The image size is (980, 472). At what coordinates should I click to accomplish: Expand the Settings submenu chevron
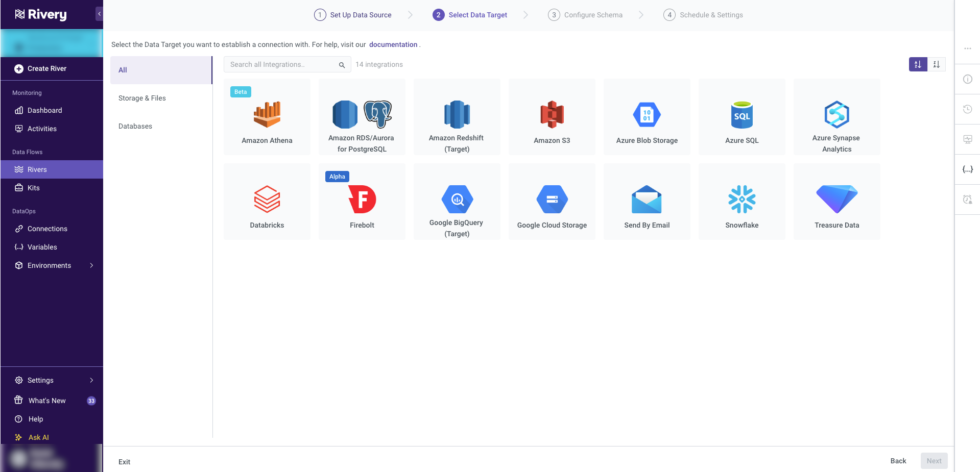click(x=91, y=380)
